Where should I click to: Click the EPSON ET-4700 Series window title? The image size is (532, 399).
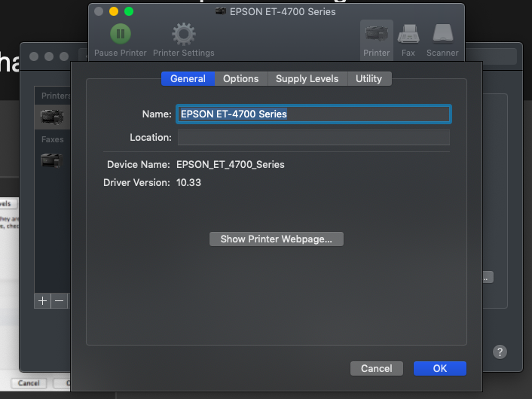click(x=283, y=12)
